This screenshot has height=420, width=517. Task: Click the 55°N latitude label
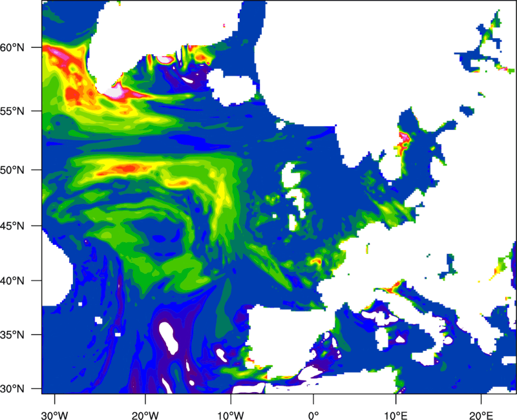coord(12,111)
